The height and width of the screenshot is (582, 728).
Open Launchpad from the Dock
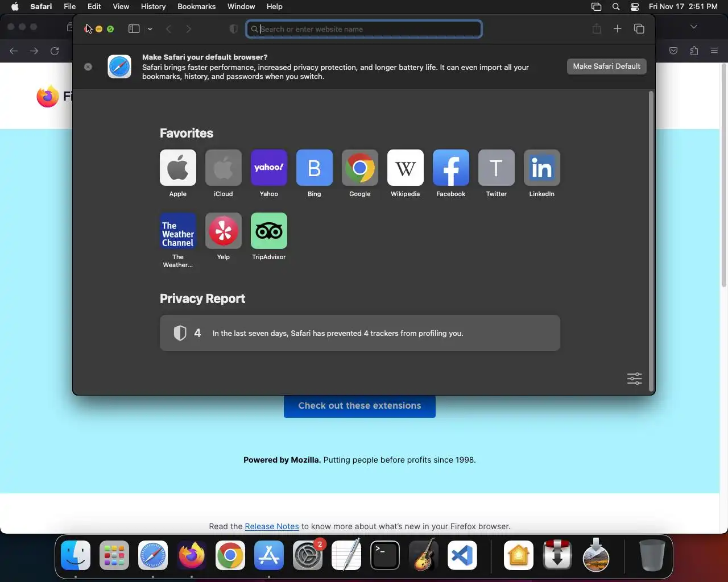pos(114,555)
